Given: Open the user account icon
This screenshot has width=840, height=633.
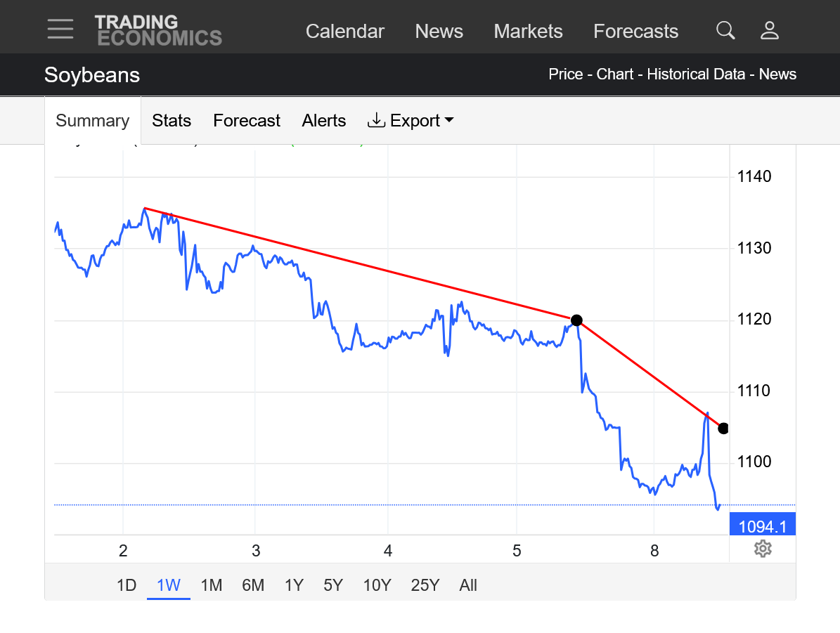Looking at the screenshot, I should pos(770,30).
